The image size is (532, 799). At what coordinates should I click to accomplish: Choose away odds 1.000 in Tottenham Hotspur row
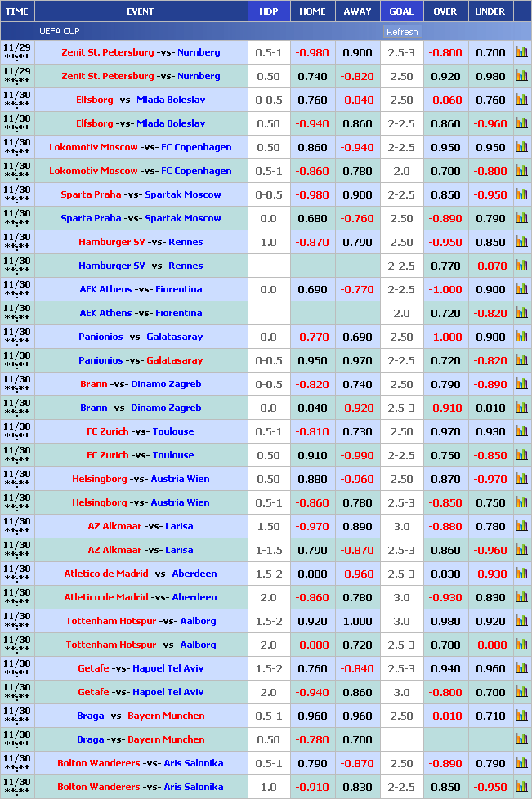coord(357,621)
